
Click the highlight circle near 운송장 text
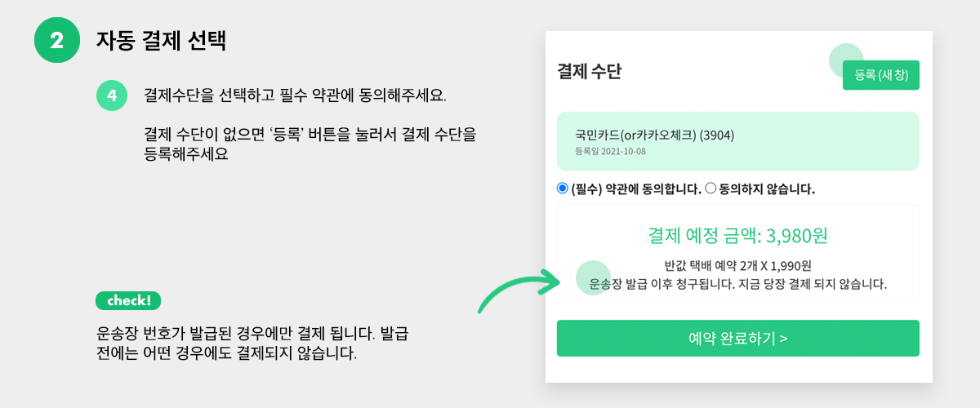[594, 277]
